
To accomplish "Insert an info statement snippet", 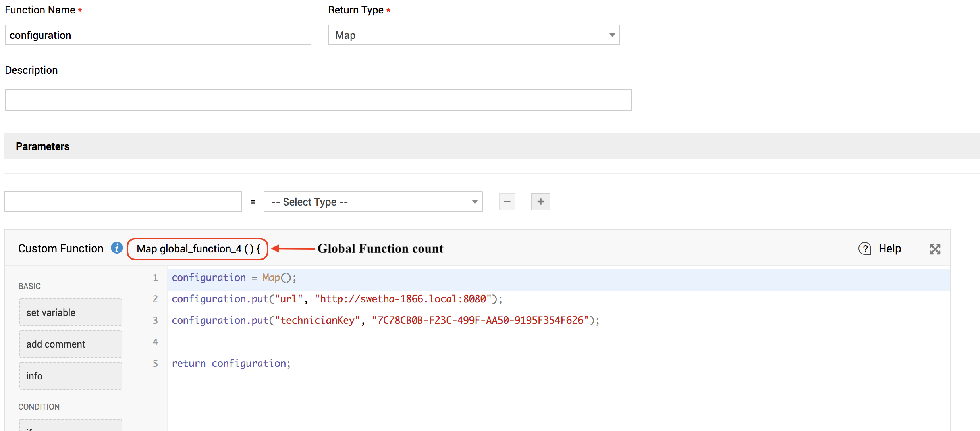I will click(70, 376).
